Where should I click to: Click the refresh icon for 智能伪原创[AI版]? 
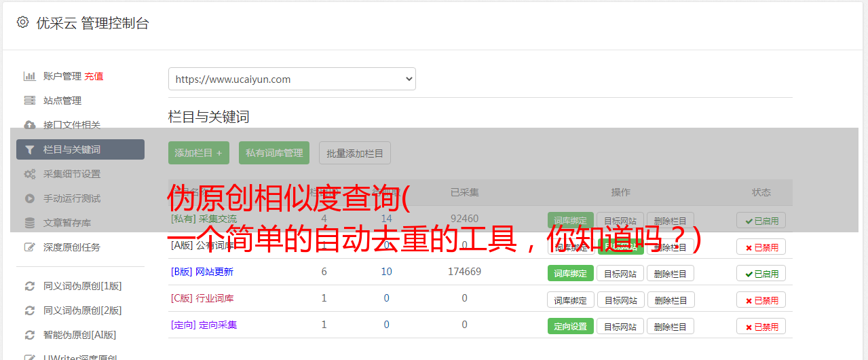pyautogui.click(x=29, y=335)
